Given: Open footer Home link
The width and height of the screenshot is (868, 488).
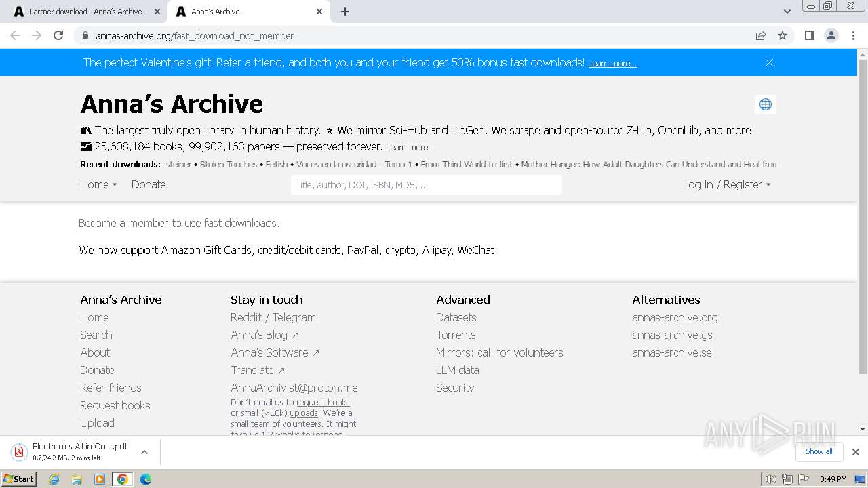Looking at the screenshot, I should [94, 317].
